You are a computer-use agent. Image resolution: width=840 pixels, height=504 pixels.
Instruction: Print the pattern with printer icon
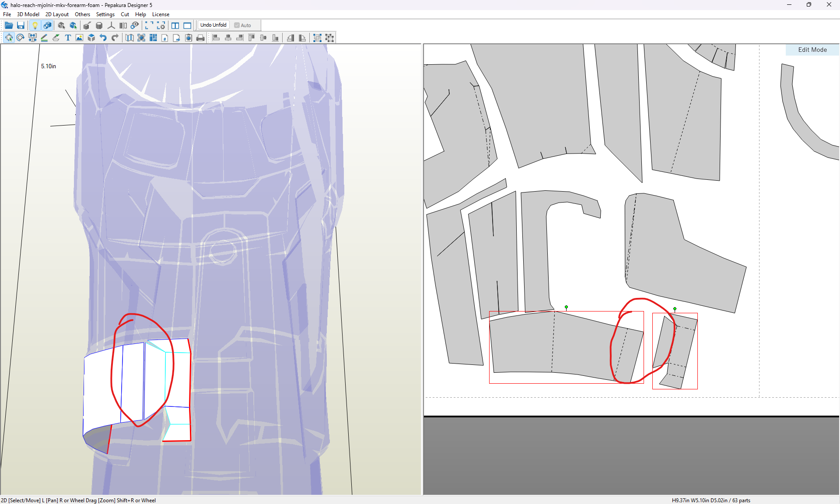(x=200, y=38)
